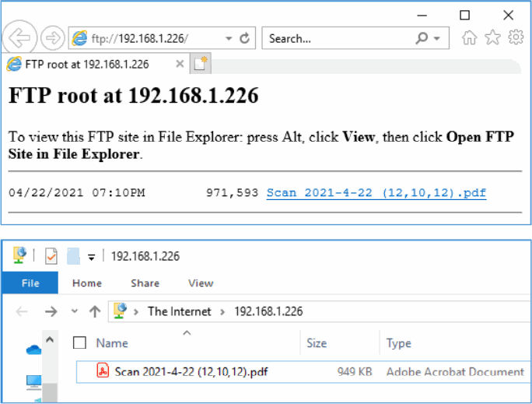Go up one folder level
The width and height of the screenshot is (532, 404).
click(95, 311)
